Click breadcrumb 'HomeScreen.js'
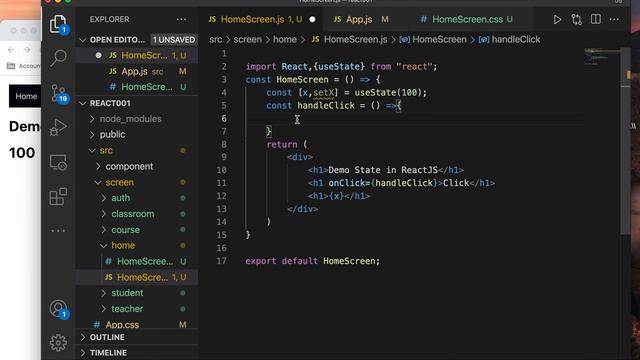This screenshot has height=360, width=640. click(x=350, y=40)
